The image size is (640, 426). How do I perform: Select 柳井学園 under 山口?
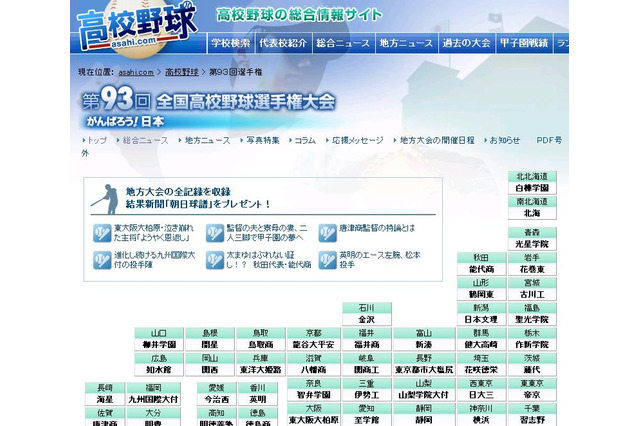(x=159, y=345)
